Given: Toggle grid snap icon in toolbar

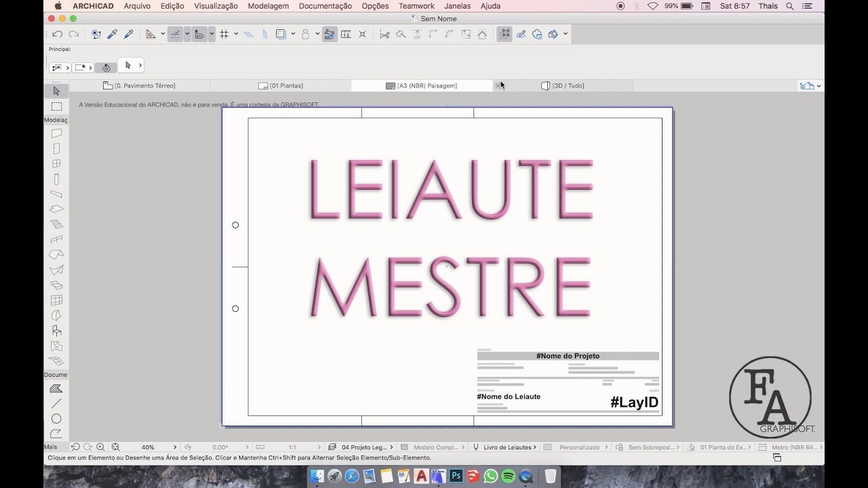Looking at the screenshot, I should (x=224, y=34).
